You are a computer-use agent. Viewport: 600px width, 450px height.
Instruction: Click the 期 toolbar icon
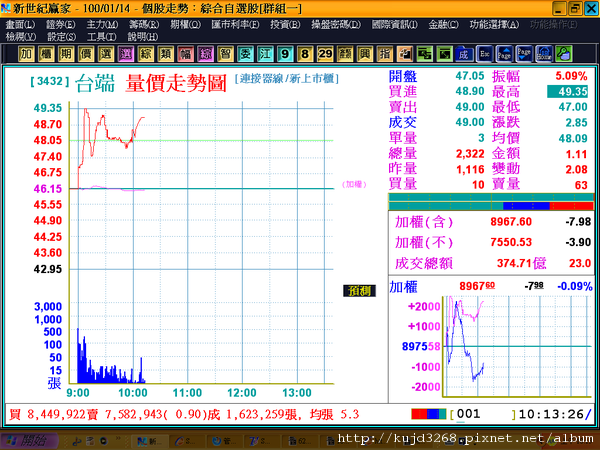click(66, 54)
